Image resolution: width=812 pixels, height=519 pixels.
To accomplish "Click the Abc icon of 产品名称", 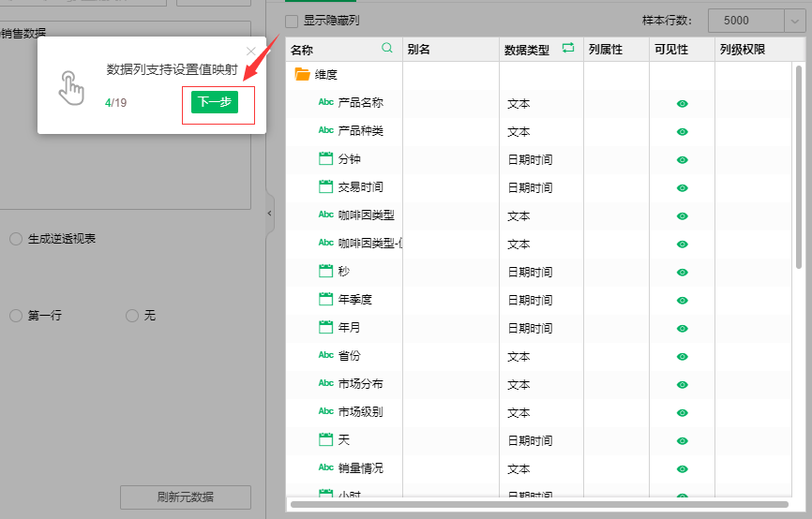I will tap(325, 102).
